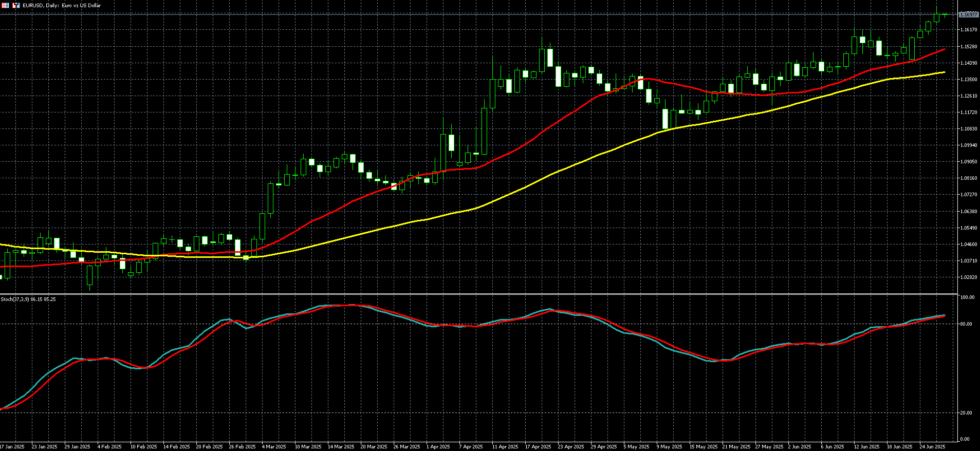Click the '2 Jun 2025' date on the time axis
980x451 pixels.
pyautogui.click(x=800, y=447)
